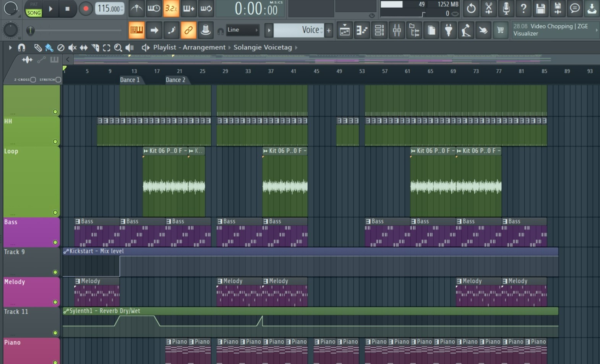Image resolution: width=600 pixels, height=364 pixels.
Task: Open the Mixer window icon
Action: pos(397,30)
